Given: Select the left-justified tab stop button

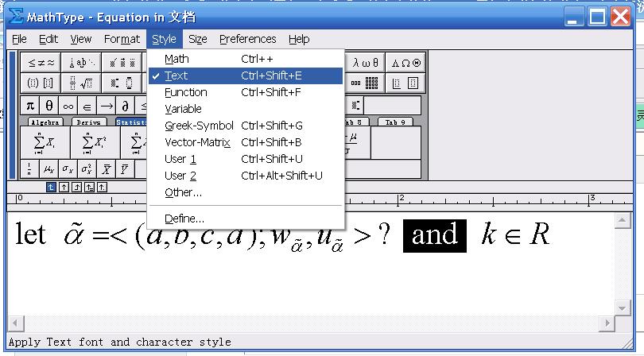Looking at the screenshot, I should pos(51,188).
